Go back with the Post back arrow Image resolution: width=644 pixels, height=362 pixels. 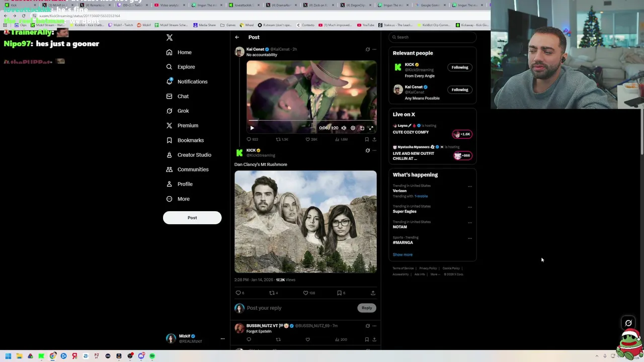point(237,37)
